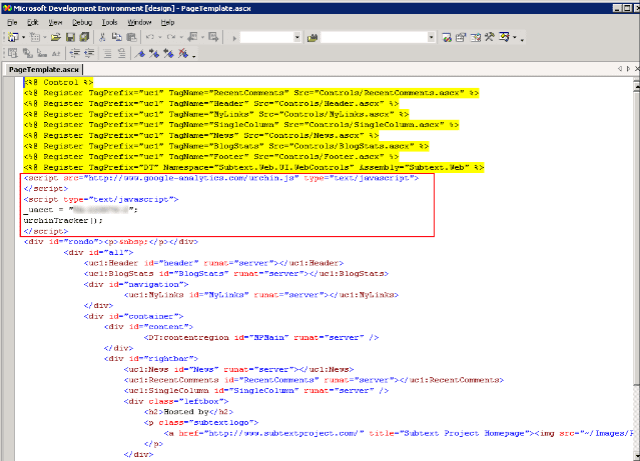
Task: Click the Solution Configurations combo field
Action: (x=267, y=38)
